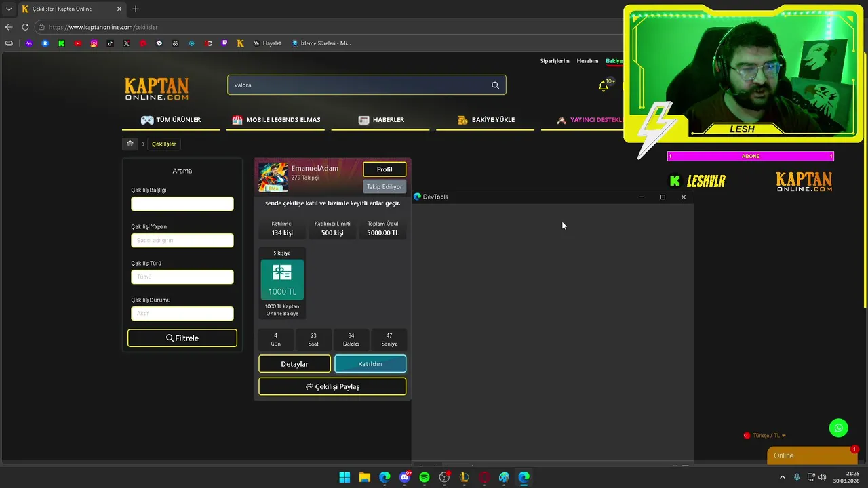Open the notifications bell icon
This screenshot has width=868, height=488.
604,85
